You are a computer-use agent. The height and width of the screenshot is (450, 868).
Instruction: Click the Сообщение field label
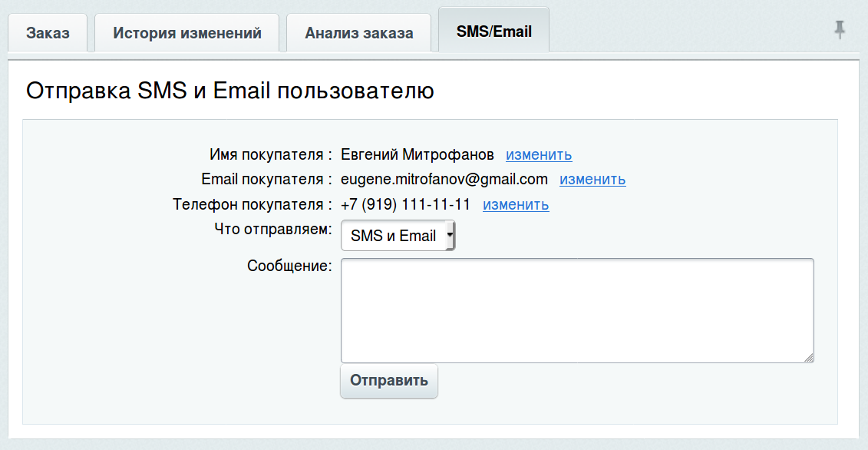[289, 266]
